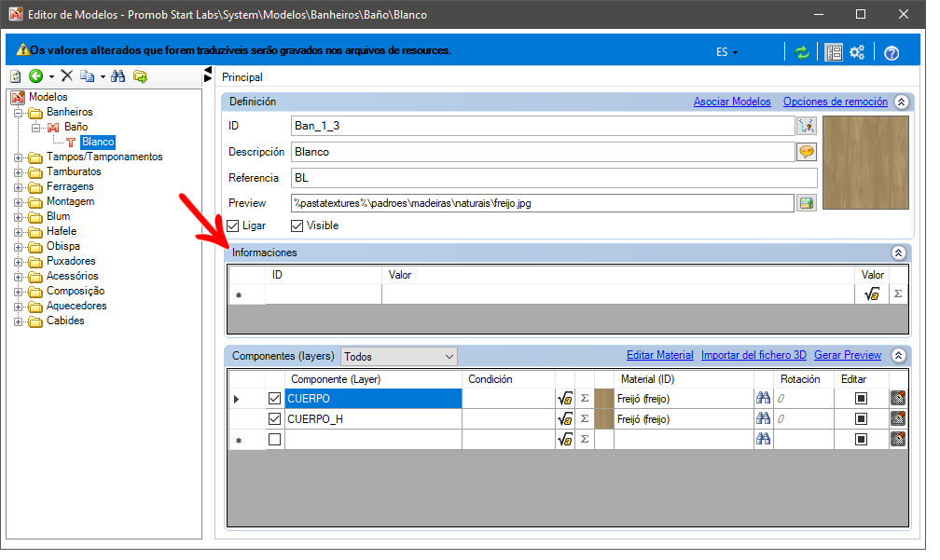This screenshot has height=560, width=940.
Task: Click the binoculars search icon in left toolbar
Action: (118, 76)
